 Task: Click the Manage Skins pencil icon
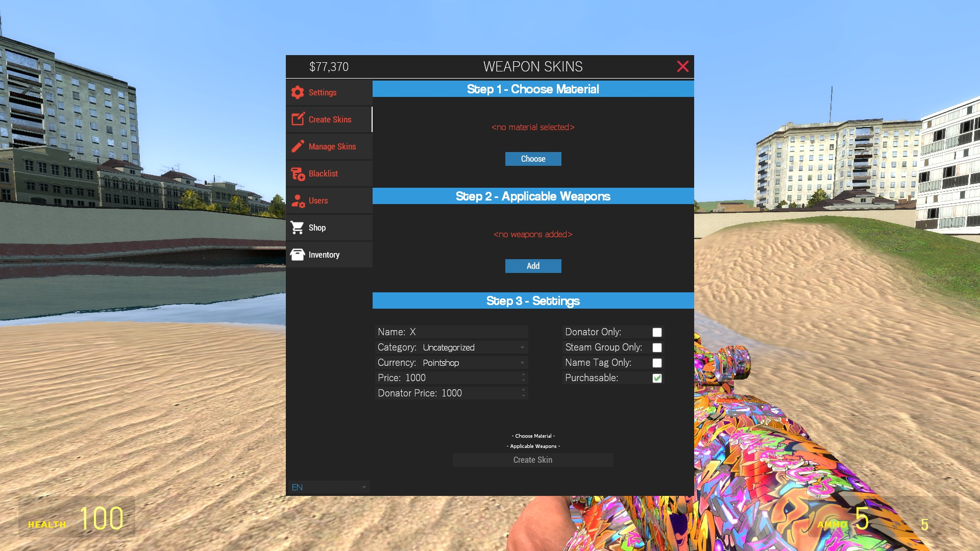pos(298,146)
